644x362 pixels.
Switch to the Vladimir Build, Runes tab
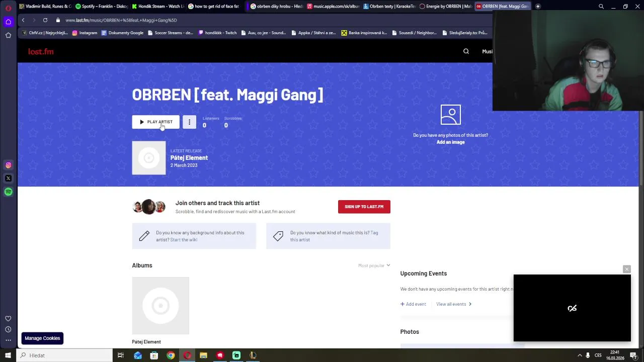[x=45, y=6]
